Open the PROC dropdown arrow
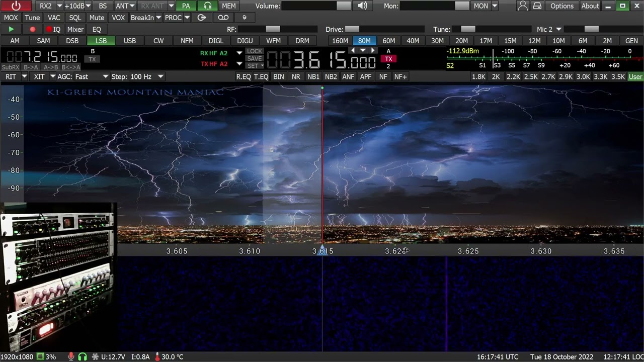Screen dimensions: 644x362 point(187,18)
